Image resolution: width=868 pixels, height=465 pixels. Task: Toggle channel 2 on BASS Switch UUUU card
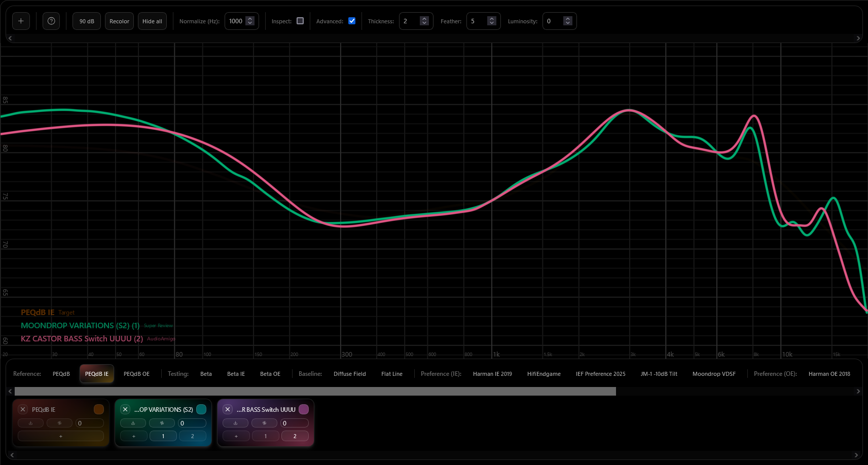click(295, 436)
